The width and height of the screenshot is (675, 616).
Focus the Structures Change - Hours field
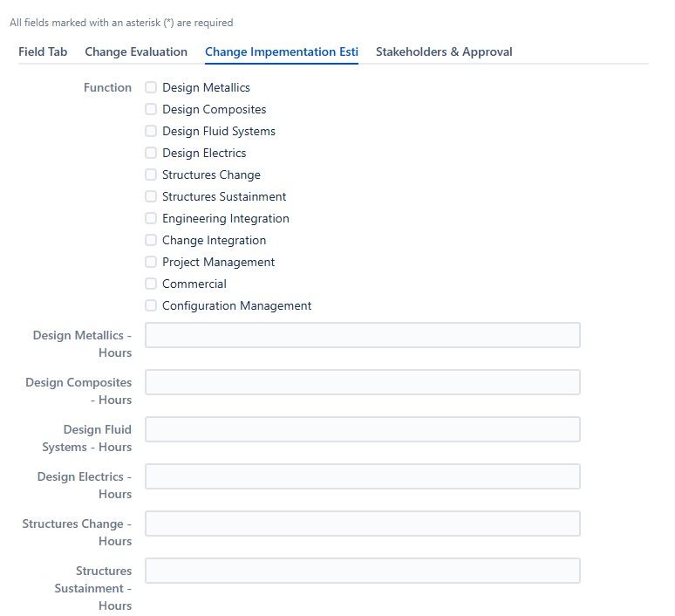tap(363, 524)
